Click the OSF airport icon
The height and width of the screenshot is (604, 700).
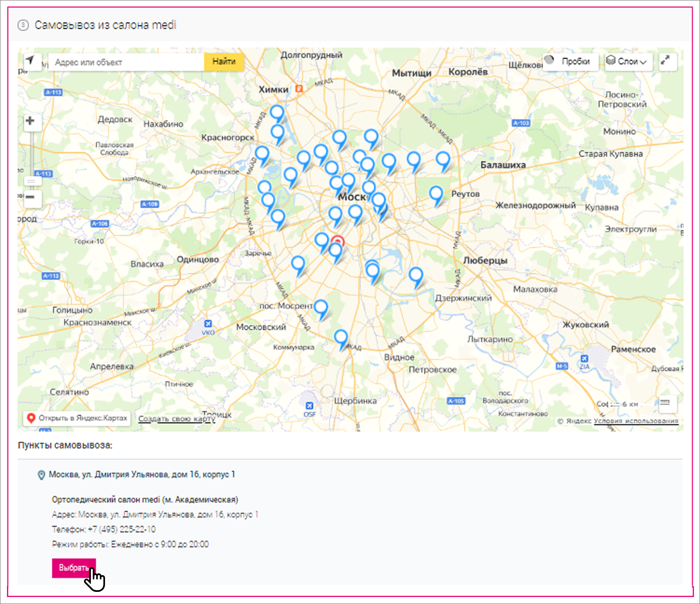point(309,406)
